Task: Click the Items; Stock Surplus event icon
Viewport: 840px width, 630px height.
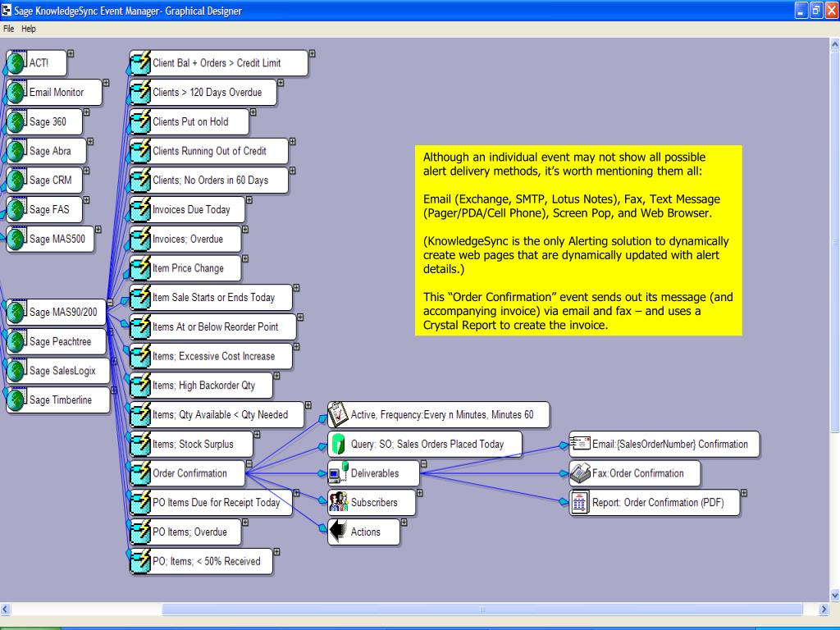Action: click(141, 444)
